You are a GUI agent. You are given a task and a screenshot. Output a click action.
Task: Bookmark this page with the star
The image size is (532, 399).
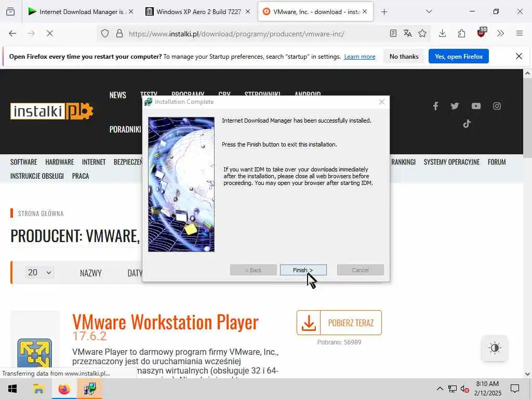coord(422,34)
